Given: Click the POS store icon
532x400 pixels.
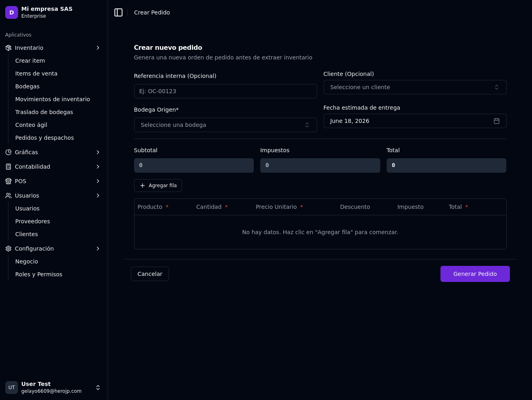Looking at the screenshot, I should point(8,181).
